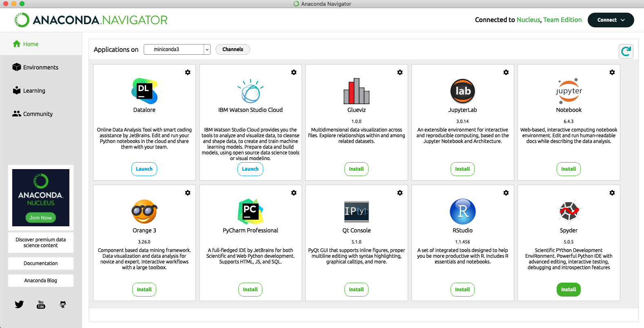Open the Channels manager

[233, 49]
